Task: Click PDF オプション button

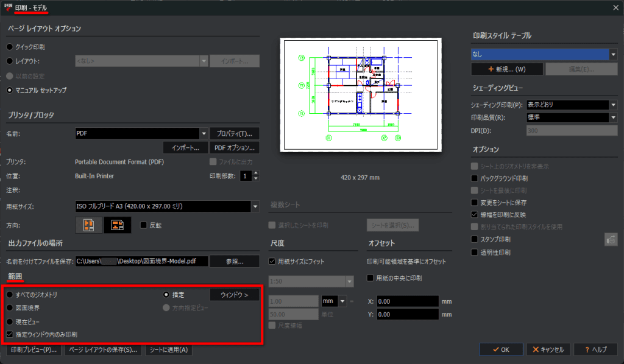Action: click(235, 148)
